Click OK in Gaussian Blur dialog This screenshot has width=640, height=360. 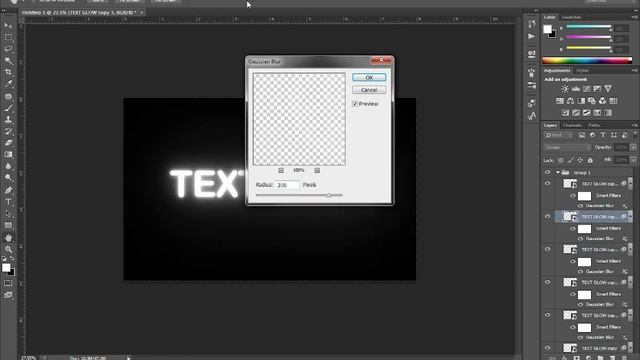pos(369,77)
